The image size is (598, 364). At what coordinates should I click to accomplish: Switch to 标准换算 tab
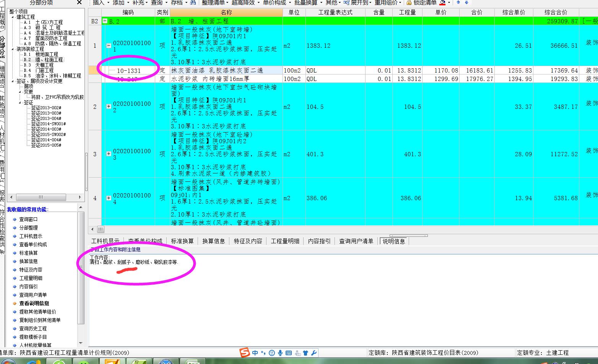182,241
